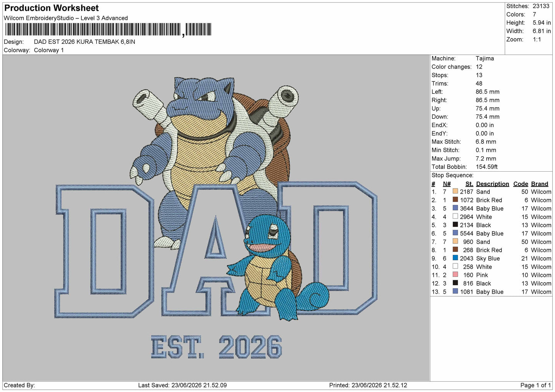Click design name 'DAD EST 2026 KURA TEMBAK 6,8IN'

(84, 42)
